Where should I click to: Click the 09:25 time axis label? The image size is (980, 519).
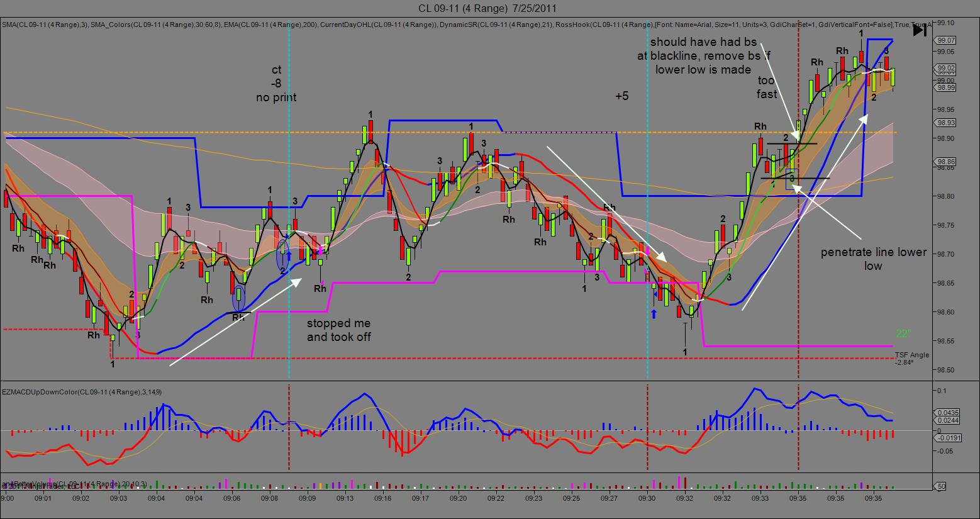click(x=571, y=498)
